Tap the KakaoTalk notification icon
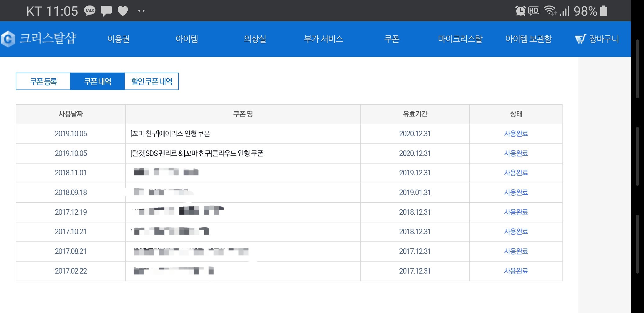The height and width of the screenshot is (313, 644). [x=90, y=11]
